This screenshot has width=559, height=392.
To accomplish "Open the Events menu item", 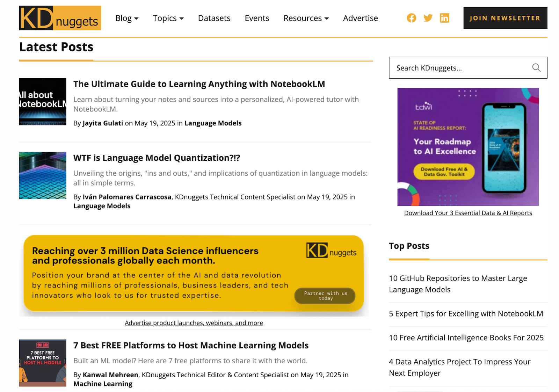I will click(x=257, y=18).
